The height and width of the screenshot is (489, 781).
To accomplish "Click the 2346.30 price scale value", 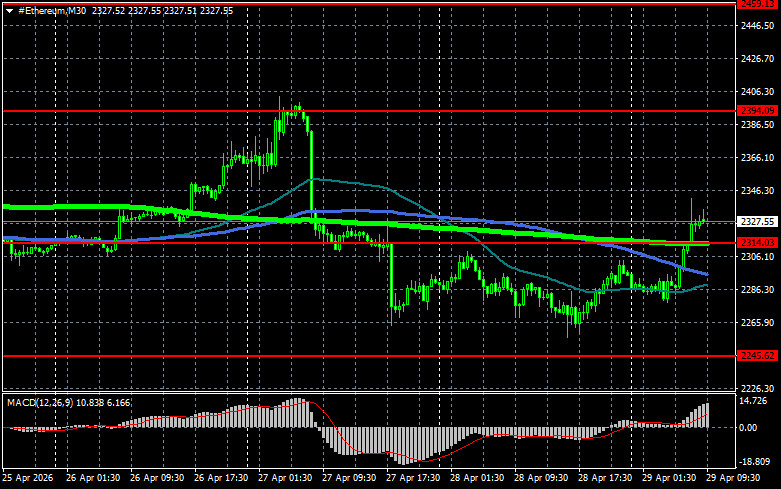I will click(758, 190).
